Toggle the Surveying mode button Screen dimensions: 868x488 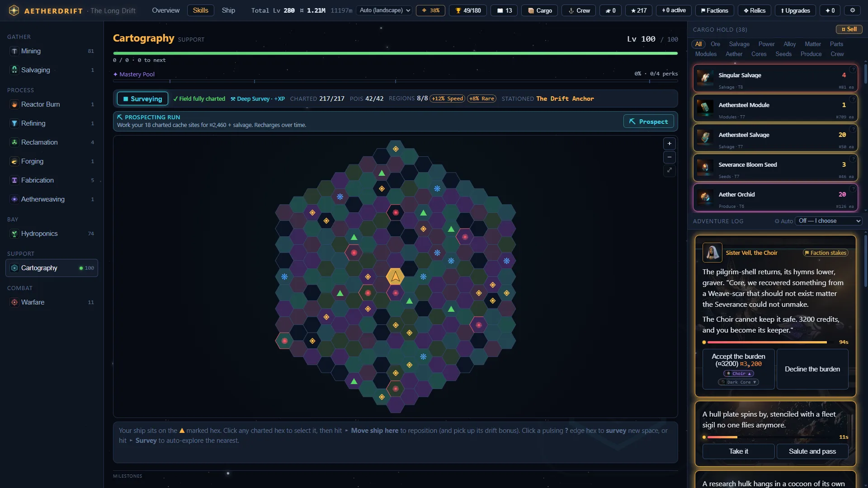142,99
